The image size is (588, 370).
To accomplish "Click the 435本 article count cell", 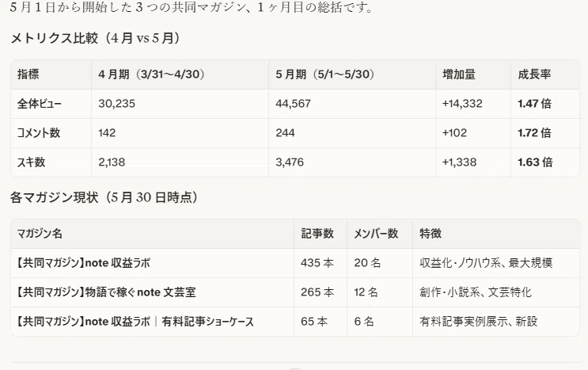I will tap(317, 263).
